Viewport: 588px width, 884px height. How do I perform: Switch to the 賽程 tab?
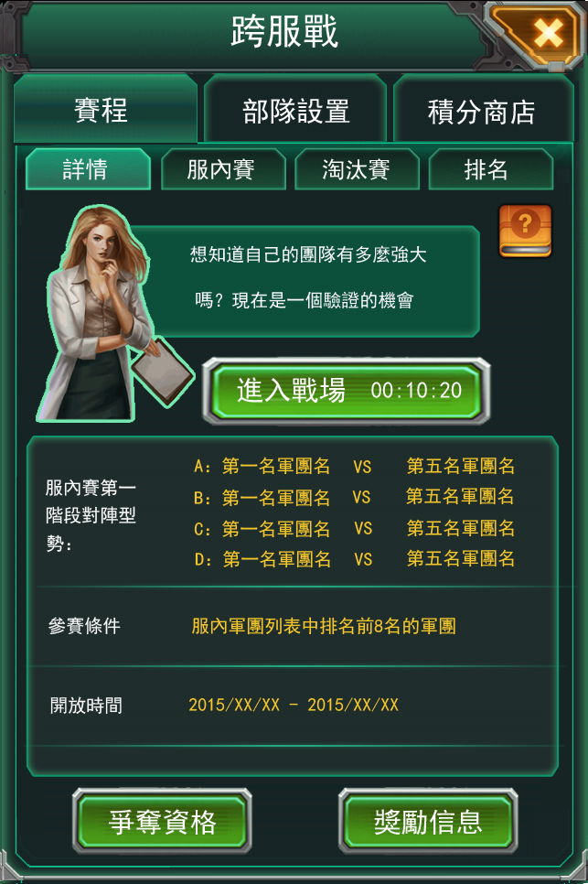(105, 109)
